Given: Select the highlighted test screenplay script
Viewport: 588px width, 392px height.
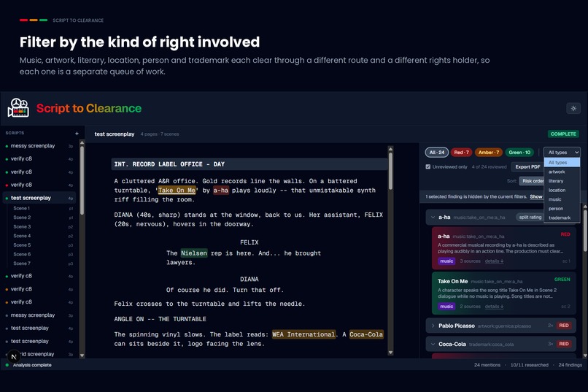Looking at the screenshot, I should (x=39, y=198).
